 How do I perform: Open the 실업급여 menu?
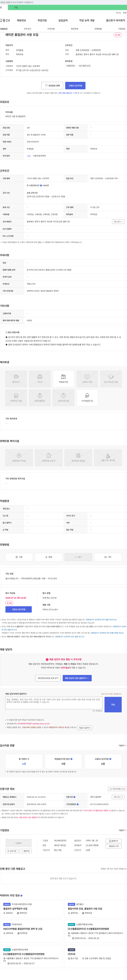(x=63, y=21)
